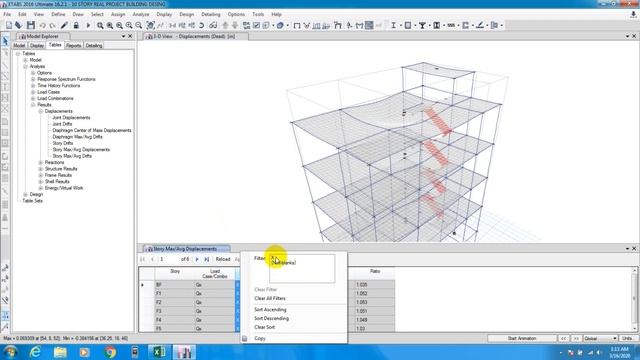Image resolution: width=640 pixels, height=360 pixels.
Task: Go to next table page arrow
Action: pyautogui.click(x=197, y=259)
